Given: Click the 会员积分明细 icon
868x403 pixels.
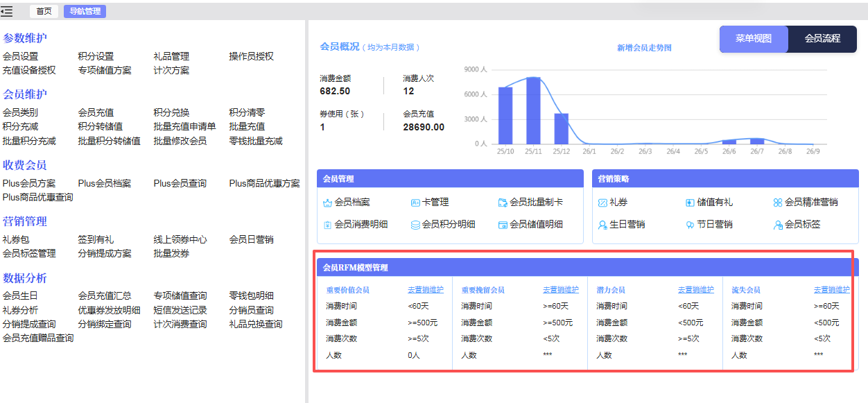Looking at the screenshot, I should 415,225.
